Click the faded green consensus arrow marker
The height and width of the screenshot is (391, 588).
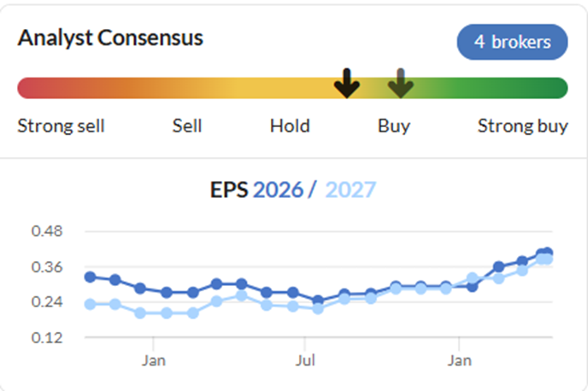pos(400,83)
